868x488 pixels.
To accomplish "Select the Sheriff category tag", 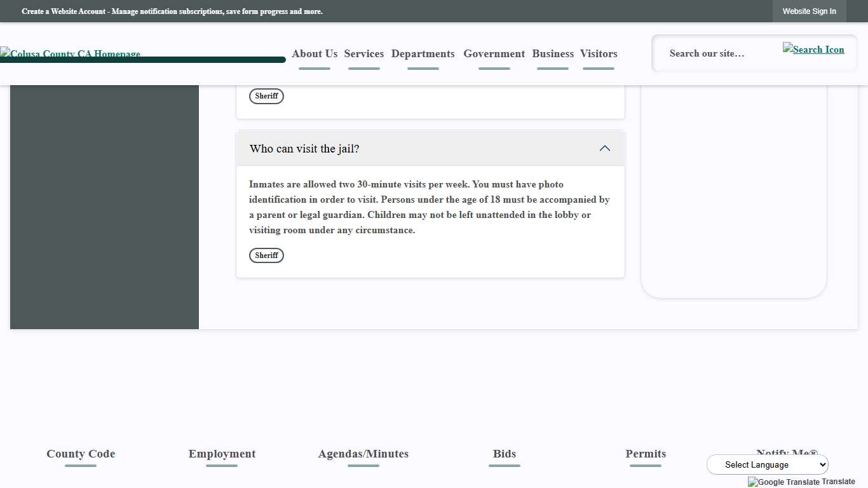I will pos(266,255).
